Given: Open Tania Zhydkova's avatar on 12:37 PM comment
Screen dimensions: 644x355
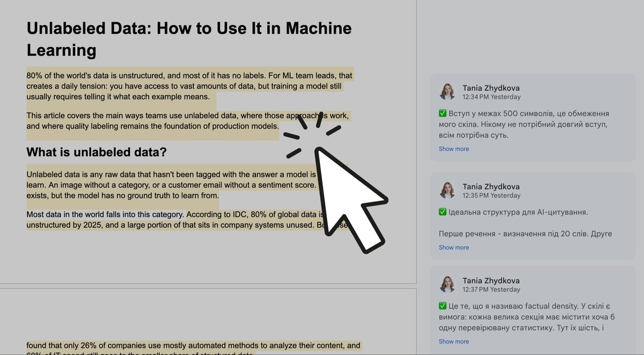Looking at the screenshot, I should pos(447,284).
